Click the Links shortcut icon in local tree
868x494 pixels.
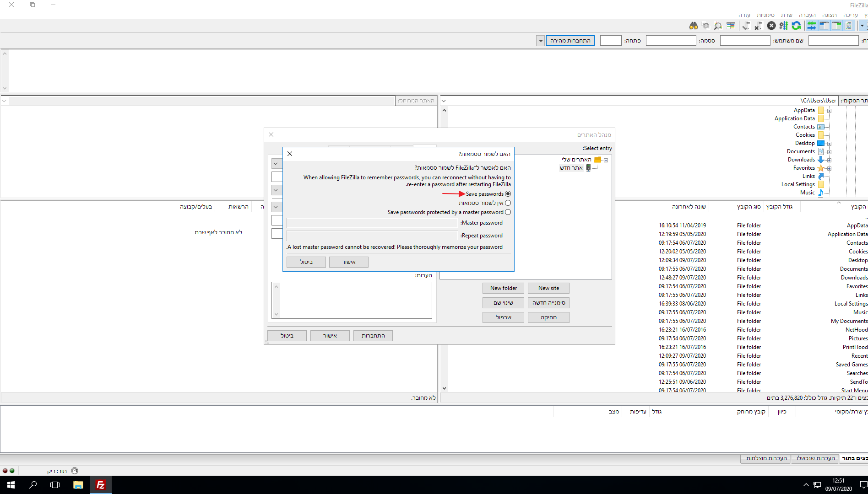click(821, 176)
